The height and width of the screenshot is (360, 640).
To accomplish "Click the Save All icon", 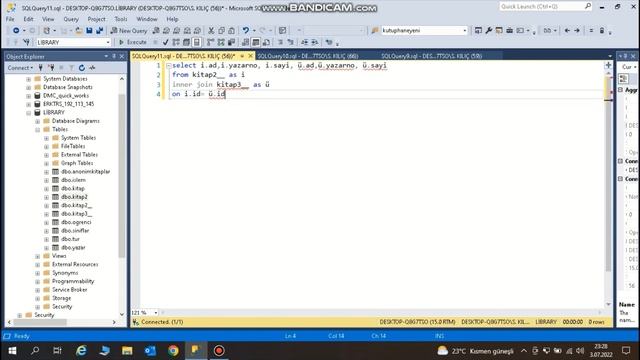I will [100, 31].
